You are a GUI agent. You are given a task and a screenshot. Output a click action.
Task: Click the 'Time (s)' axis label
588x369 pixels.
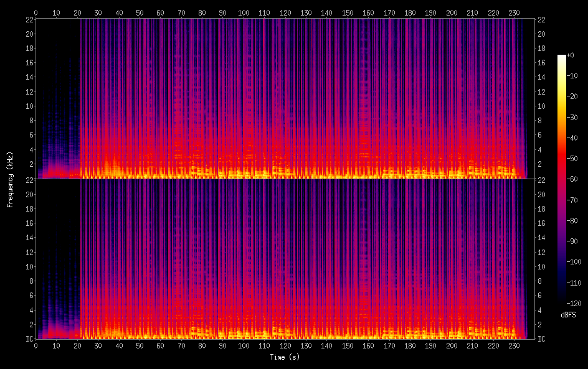pos(285,357)
